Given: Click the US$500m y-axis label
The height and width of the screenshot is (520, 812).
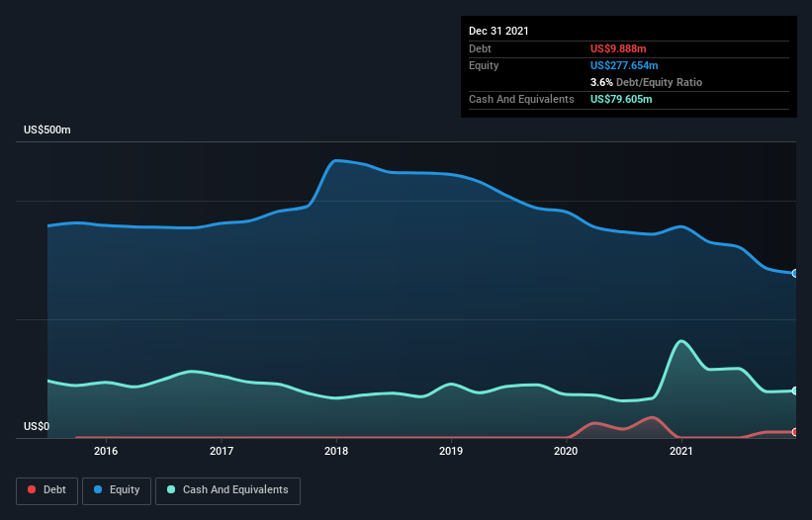Looking at the screenshot, I should coord(47,130).
